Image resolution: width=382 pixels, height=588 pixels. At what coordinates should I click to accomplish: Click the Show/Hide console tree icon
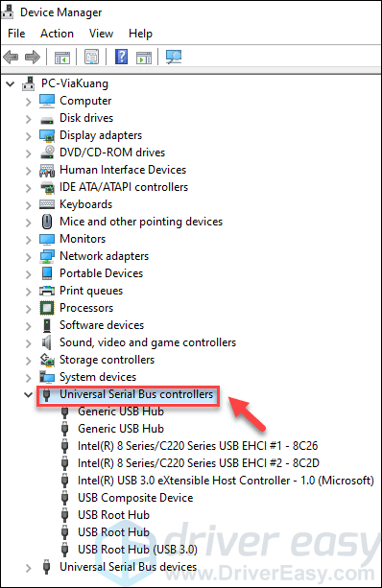click(62, 58)
